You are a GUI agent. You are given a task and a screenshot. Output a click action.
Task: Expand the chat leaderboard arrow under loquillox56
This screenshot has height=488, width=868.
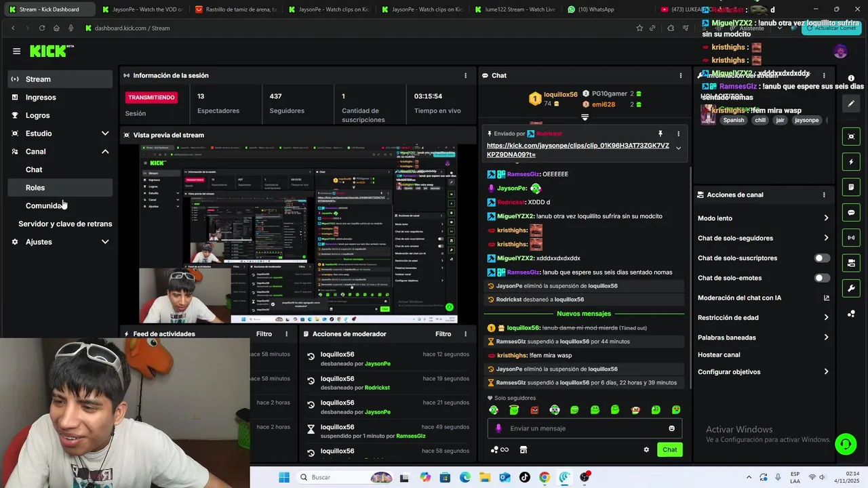tap(585, 117)
